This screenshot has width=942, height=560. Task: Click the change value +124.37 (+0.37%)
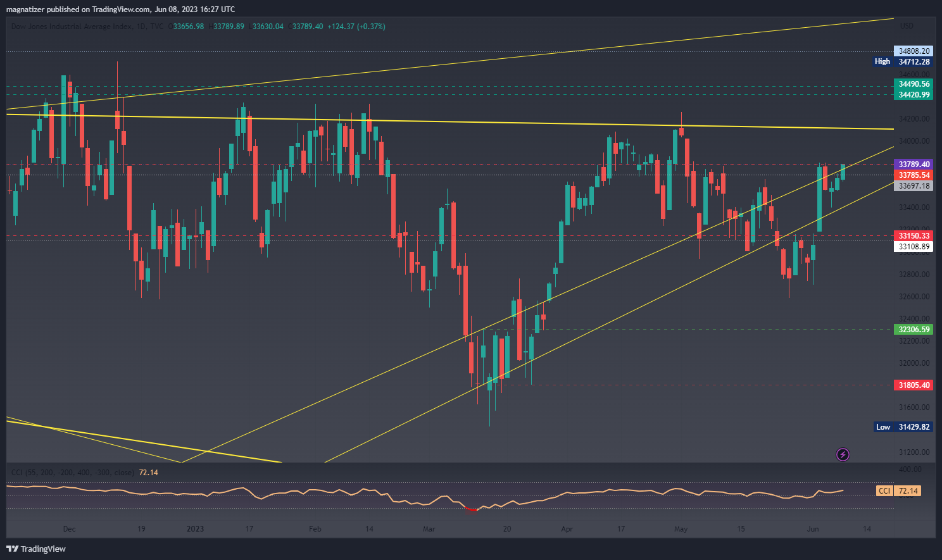[x=356, y=27]
